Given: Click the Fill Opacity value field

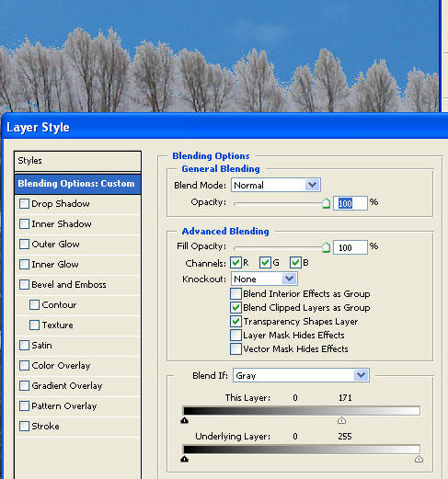Looking at the screenshot, I should pyautogui.click(x=350, y=247).
